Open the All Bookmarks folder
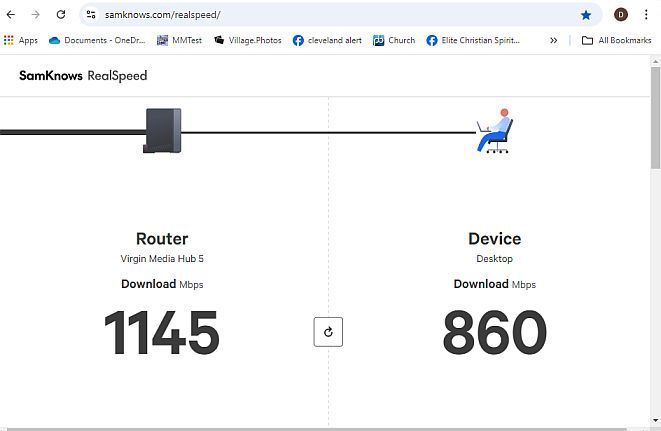Image resolution: width=661 pixels, height=431 pixels. [x=616, y=40]
